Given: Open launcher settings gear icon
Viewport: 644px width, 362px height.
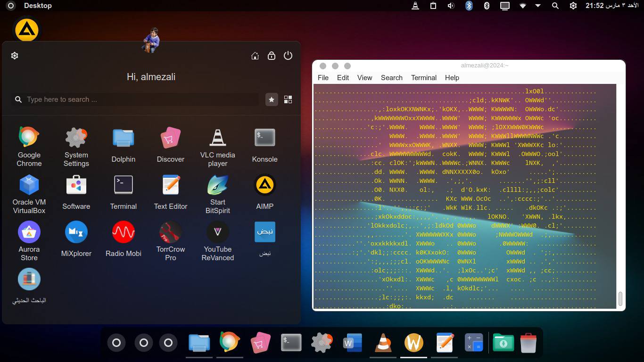Looking at the screenshot, I should tap(15, 56).
